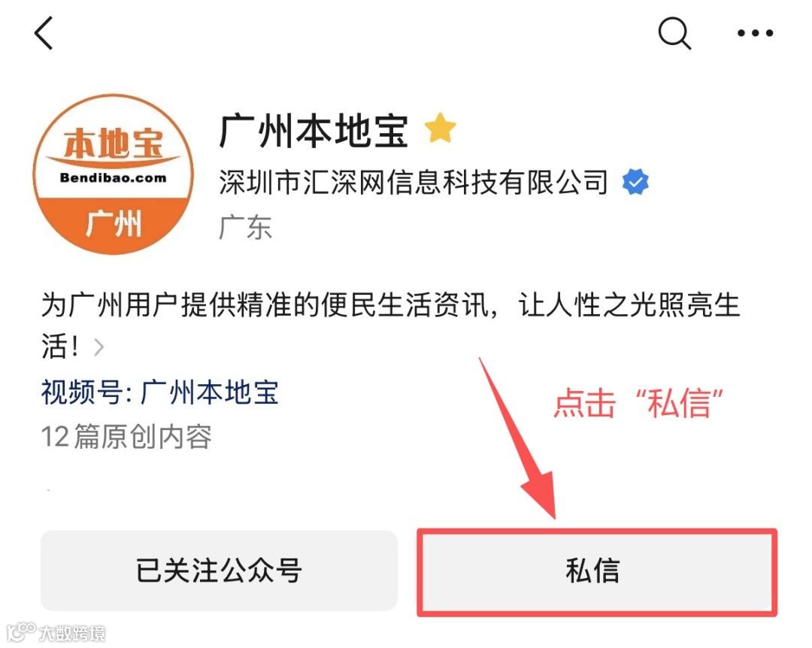812x648 pixels.
Task: Tap the back arrow icon
Action: click(x=44, y=33)
